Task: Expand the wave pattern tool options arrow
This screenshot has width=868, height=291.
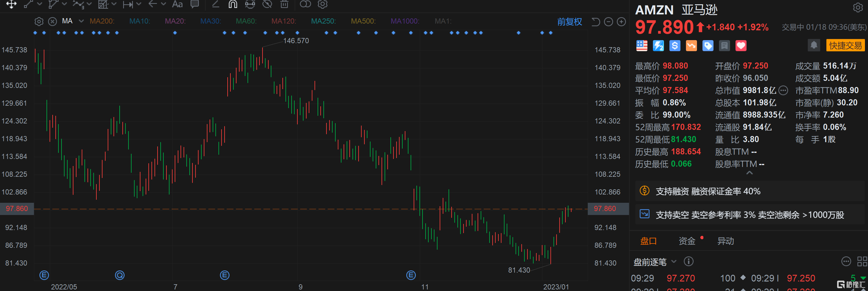Action: 89,4
